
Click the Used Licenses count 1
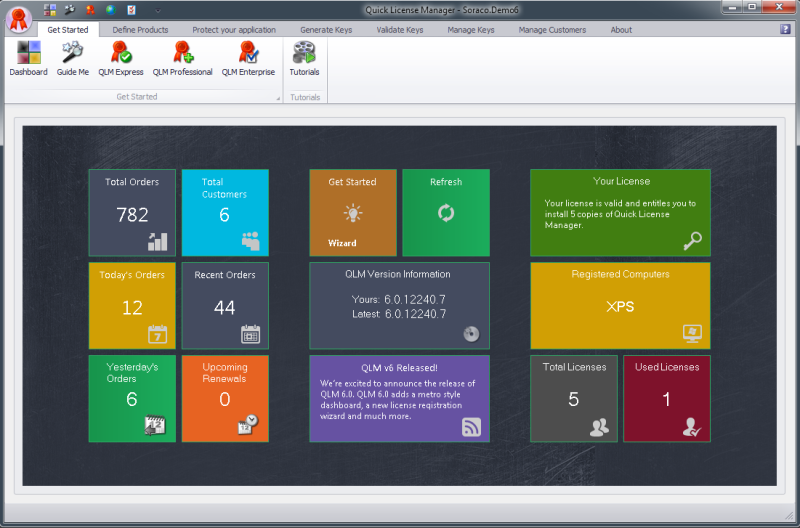666,399
